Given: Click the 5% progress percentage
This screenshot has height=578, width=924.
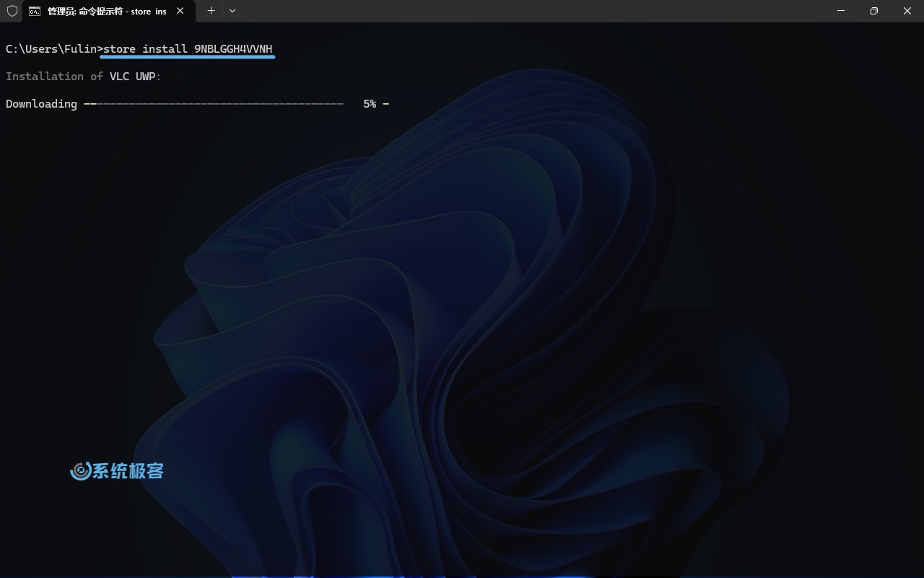Looking at the screenshot, I should tap(370, 104).
